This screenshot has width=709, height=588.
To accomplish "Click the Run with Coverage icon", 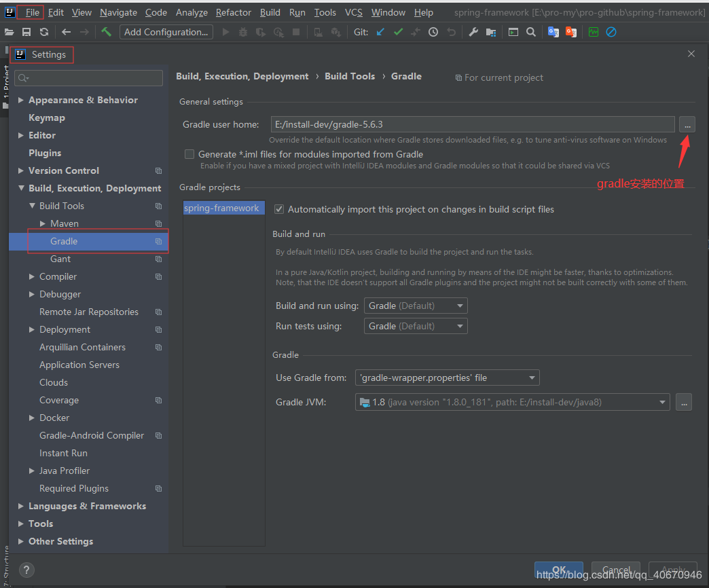I will [261, 32].
